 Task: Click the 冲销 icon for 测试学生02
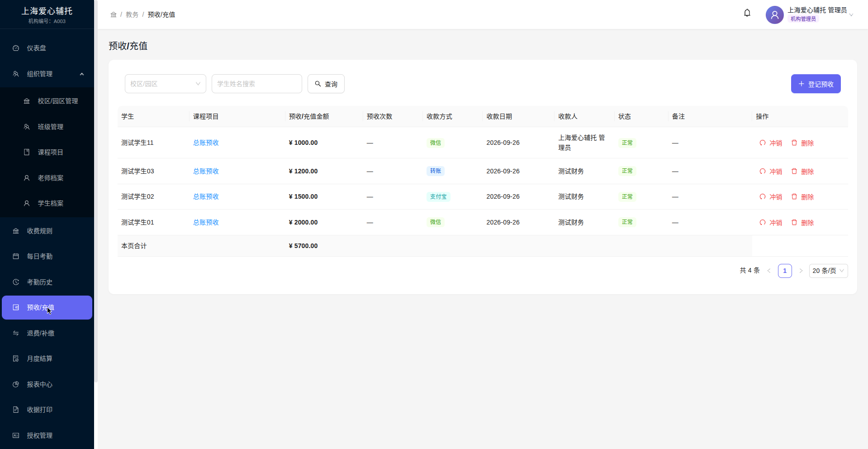pos(763,197)
